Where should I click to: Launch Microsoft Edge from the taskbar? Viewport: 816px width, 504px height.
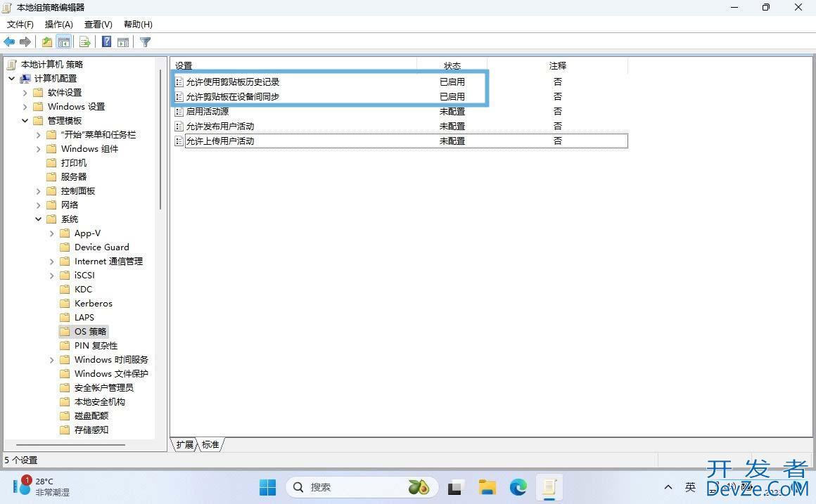pyautogui.click(x=518, y=487)
